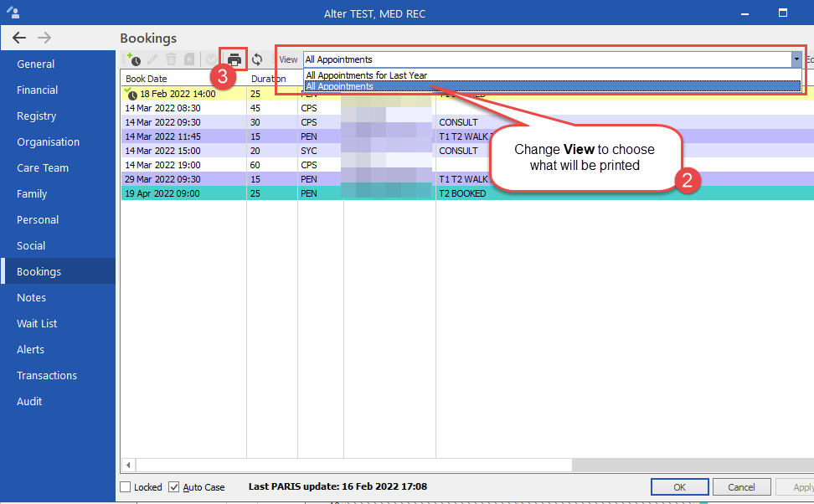Click Last PARIS update status text
Image resolution: width=814 pixels, height=504 pixels.
[x=337, y=486]
